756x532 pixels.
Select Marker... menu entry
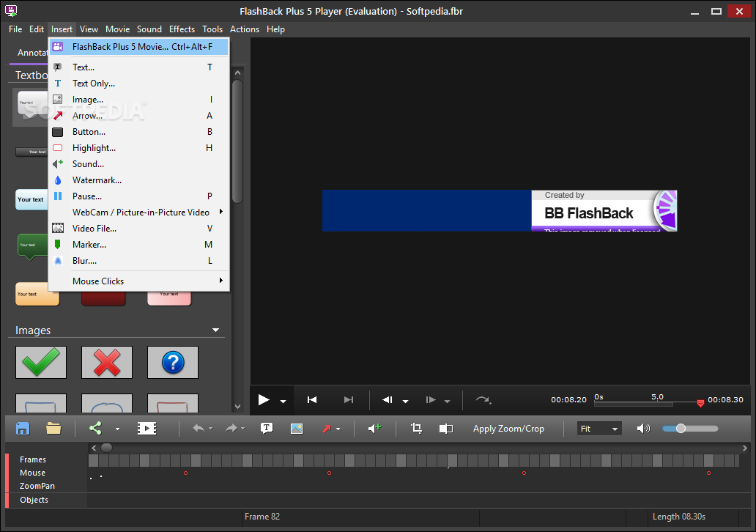139,245
